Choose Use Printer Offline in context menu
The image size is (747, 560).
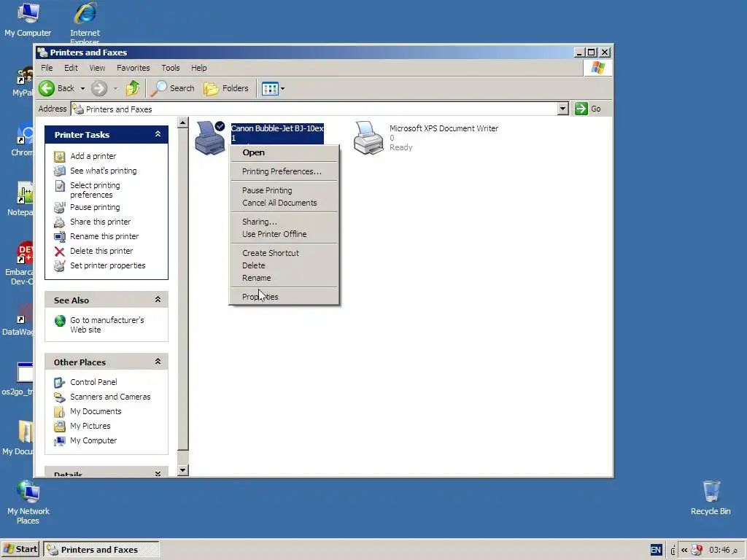click(x=284, y=234)
